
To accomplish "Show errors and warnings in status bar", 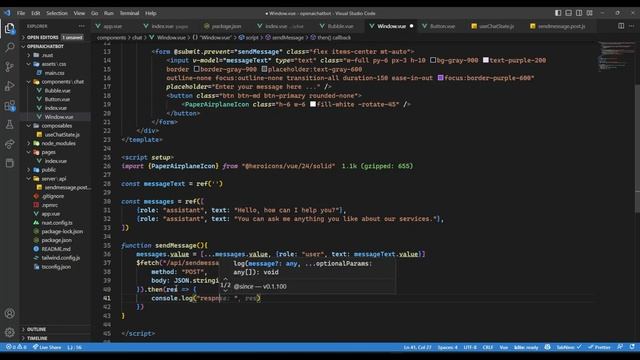I will tap(16, 347).
